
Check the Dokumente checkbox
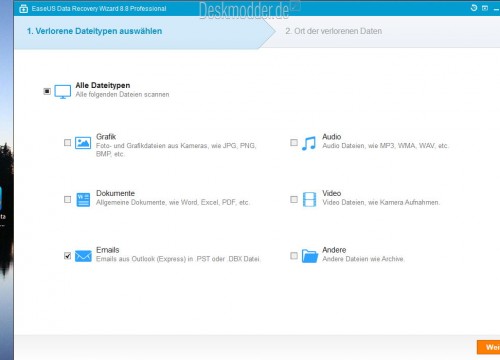click(67, 199)
